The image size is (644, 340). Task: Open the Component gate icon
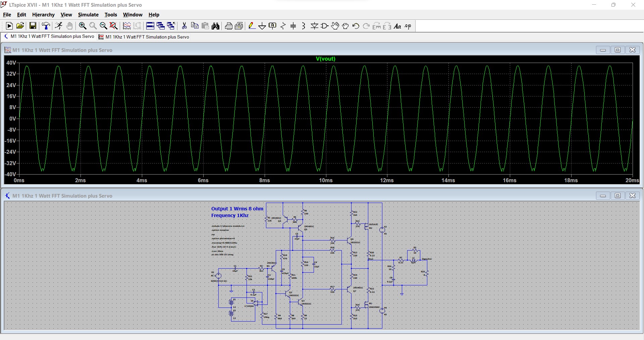pos(325,26)
